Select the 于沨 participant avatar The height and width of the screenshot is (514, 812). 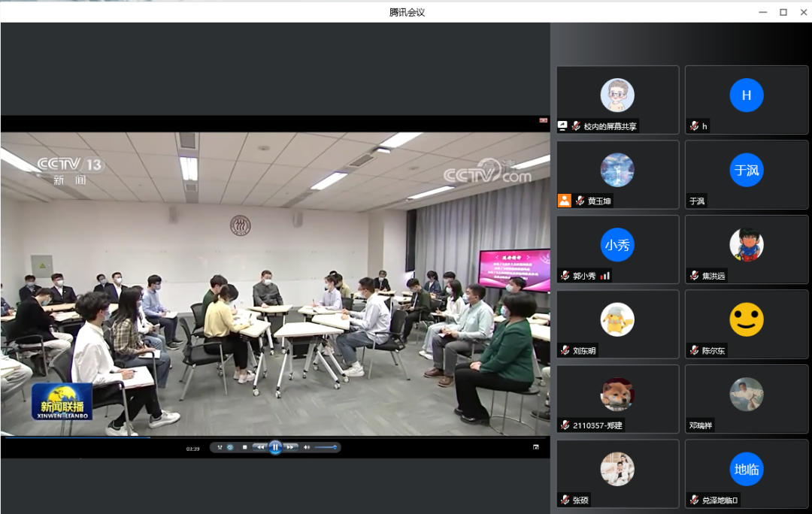746,170
